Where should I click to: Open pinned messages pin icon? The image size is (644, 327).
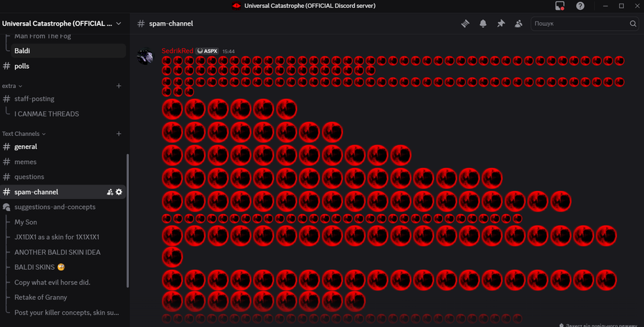point(501,24)
